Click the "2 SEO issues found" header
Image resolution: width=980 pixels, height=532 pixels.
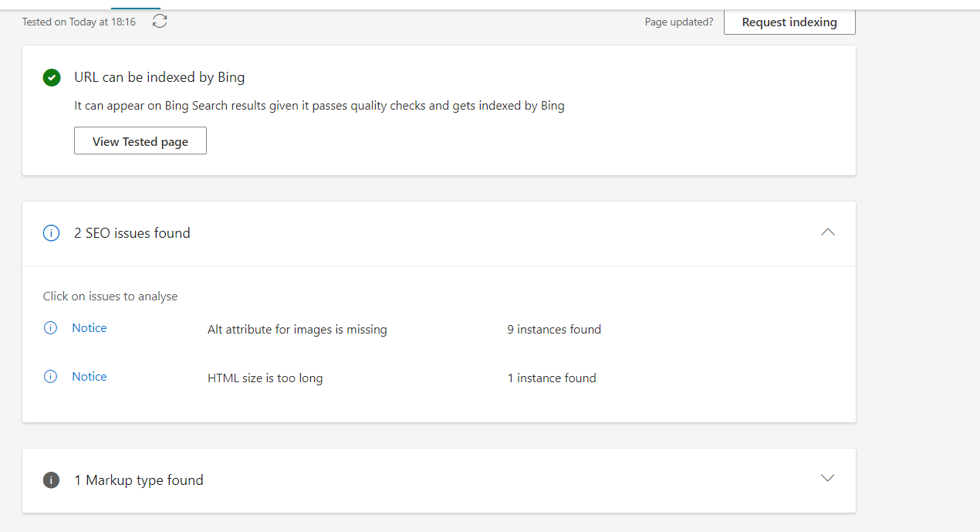[132, 233]
